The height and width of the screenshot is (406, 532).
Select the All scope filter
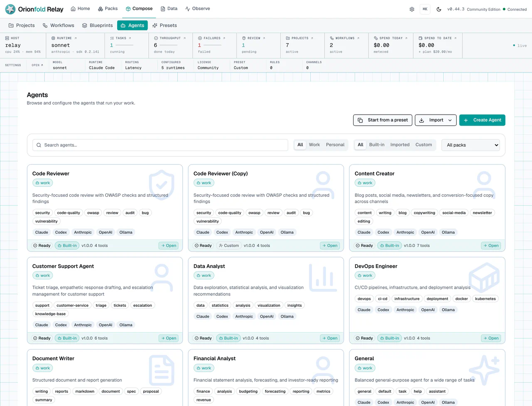[300, 145]
